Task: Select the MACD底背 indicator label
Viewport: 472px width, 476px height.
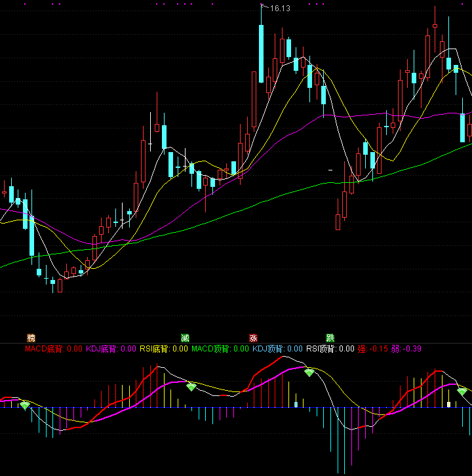Action: coord(54,349)
